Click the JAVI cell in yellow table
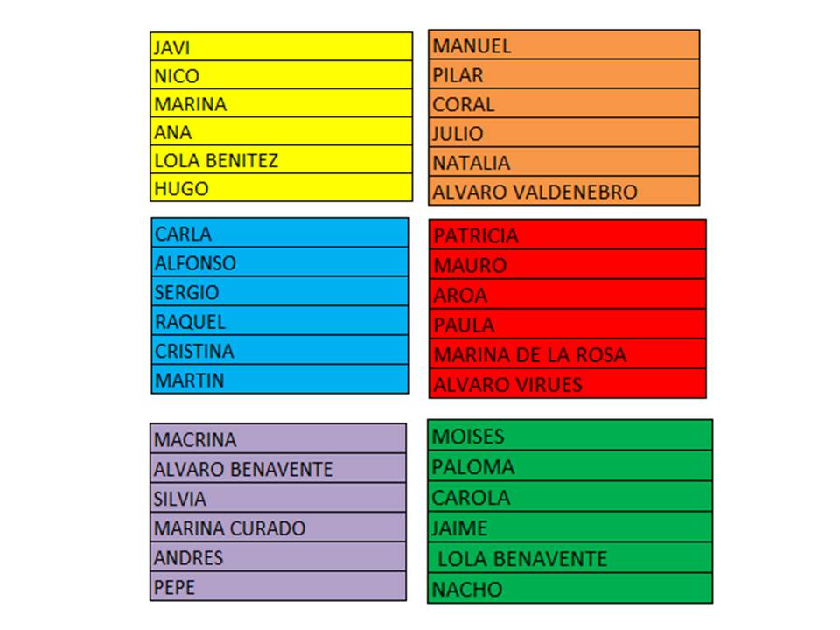The height and width of the screenshot is (630, 840). (281, 47)
